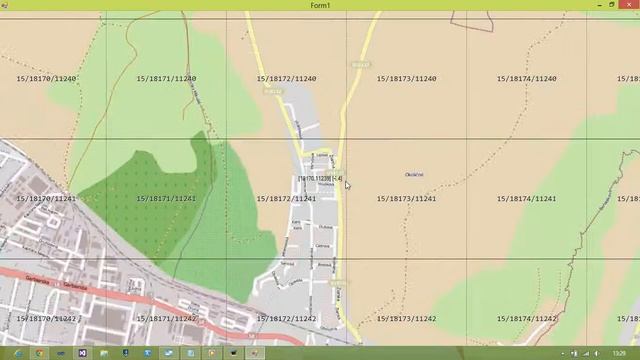Click tile label 15/18170/11241
The width and height of the screenshot is (640, 360).
(x=46, y=198)
